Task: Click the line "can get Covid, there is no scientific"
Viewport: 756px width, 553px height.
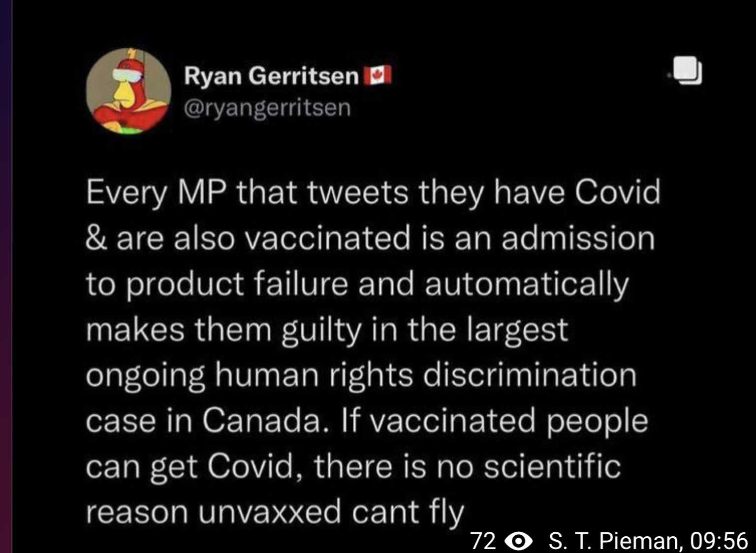Action: 353,466
